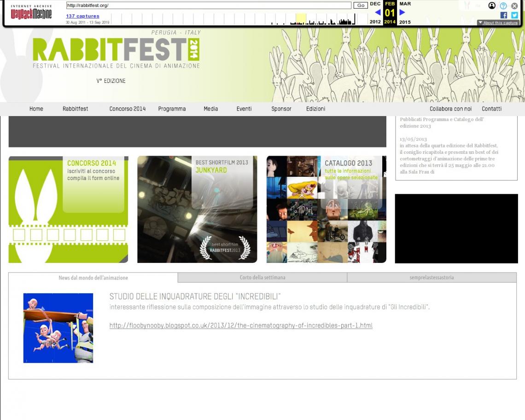Image resolution: width=525 pixels, height=420 pixels.
Task: Click highlighted year on capture timeline
Action: (301, 19)
